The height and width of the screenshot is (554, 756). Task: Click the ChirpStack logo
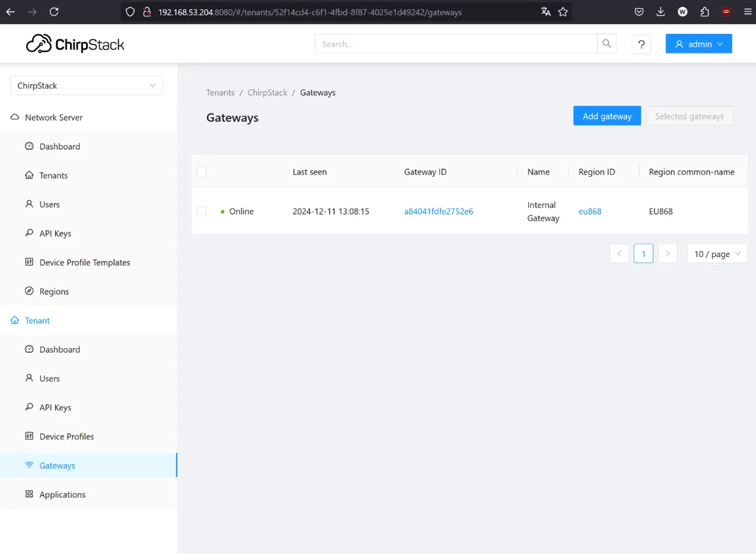(75, 44)
